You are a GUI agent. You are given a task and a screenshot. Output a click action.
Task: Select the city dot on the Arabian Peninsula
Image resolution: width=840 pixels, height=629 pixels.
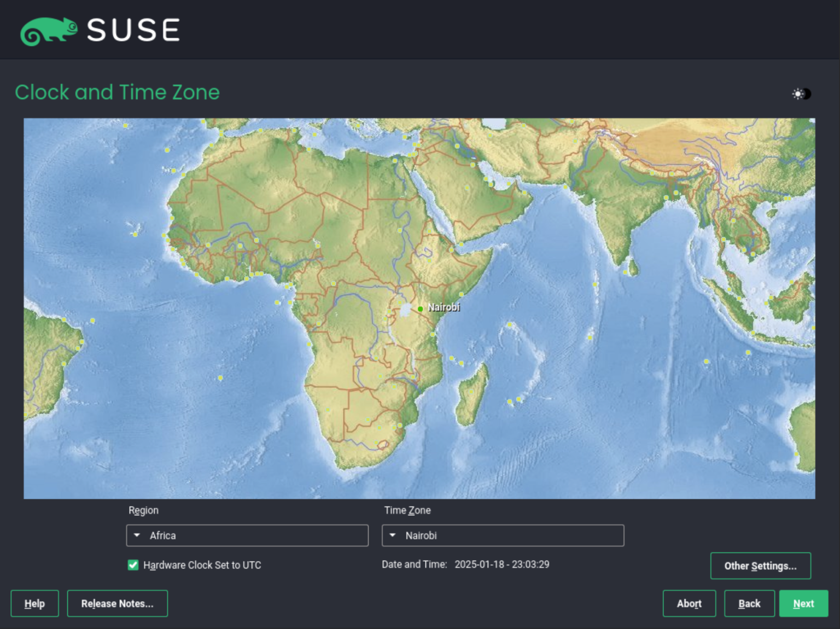click(467, 188)
